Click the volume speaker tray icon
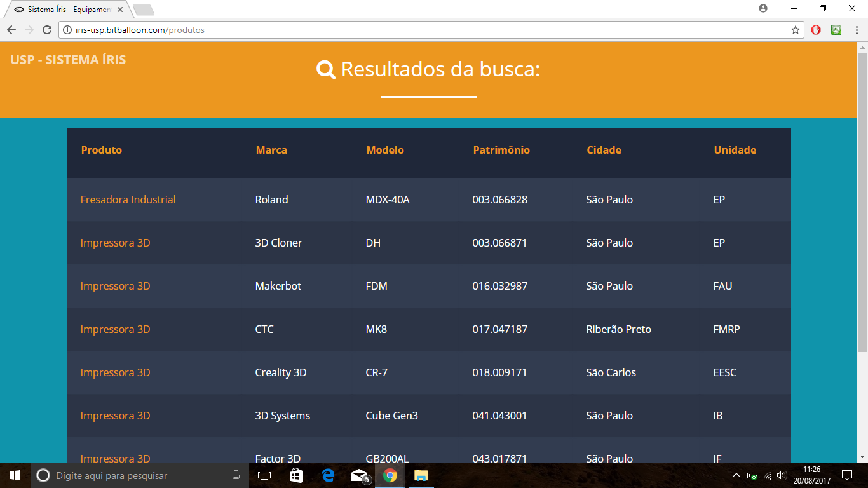 (x=782, y=475)
